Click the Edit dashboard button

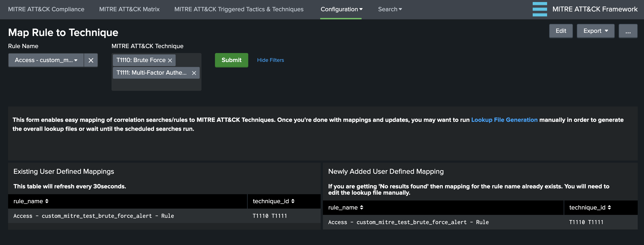pyautogui.click(x=561, y=31)
